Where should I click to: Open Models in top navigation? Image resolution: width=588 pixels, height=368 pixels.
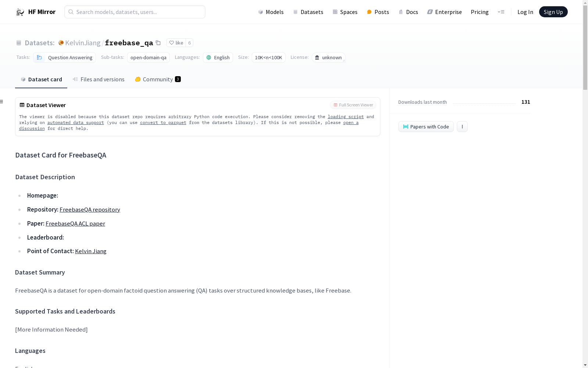(271, 12)
